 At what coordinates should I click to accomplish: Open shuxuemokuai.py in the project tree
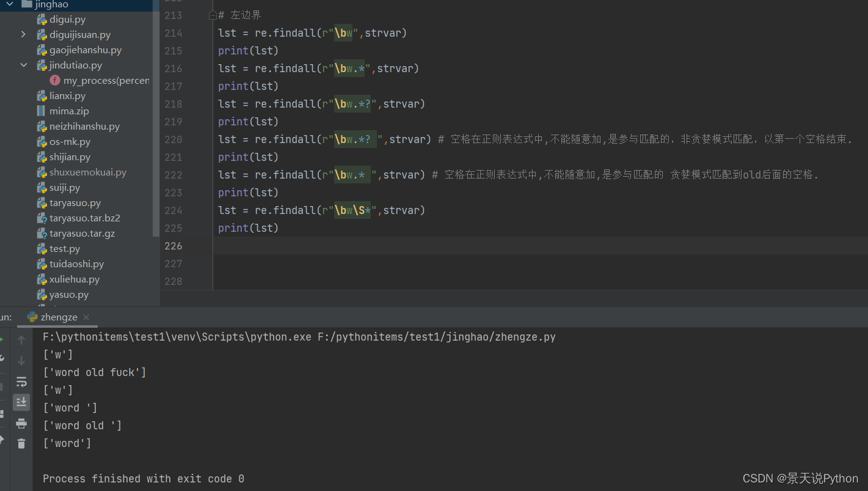point(88,172)
